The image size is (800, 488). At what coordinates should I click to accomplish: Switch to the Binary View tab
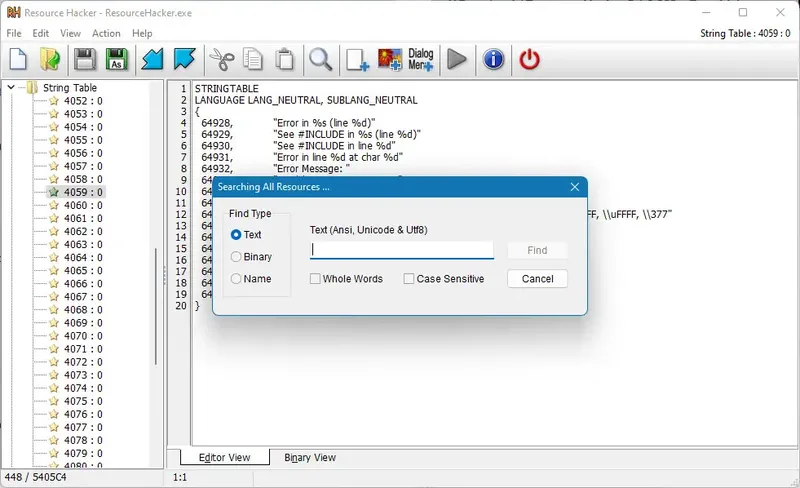[310, 457]
